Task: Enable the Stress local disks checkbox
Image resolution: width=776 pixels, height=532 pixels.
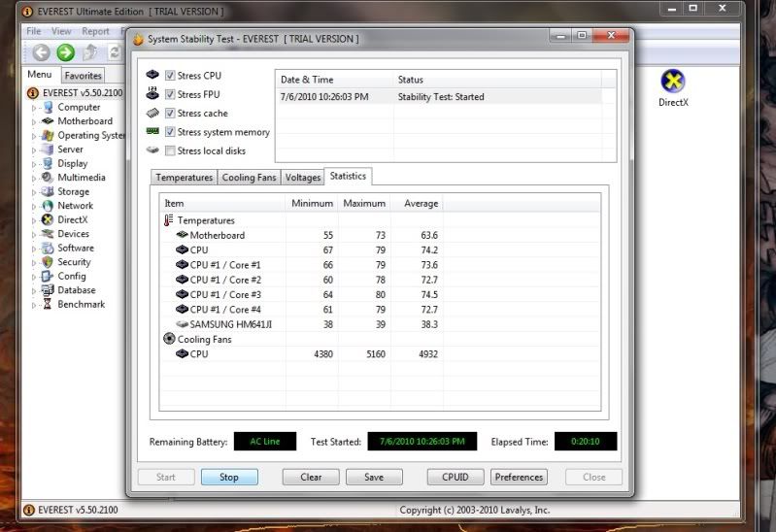Action: 170,150
